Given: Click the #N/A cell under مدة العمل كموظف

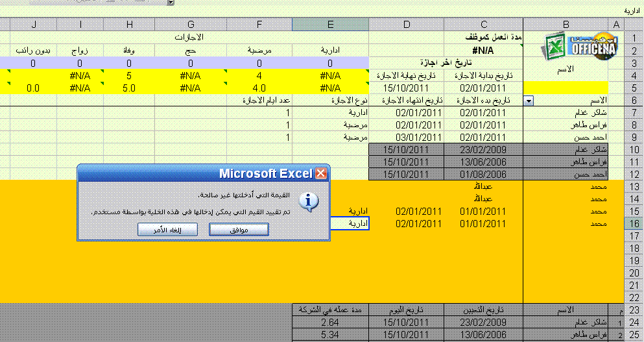Looking at the screenshot, I should pyautogui.click(x=483, y=51).
